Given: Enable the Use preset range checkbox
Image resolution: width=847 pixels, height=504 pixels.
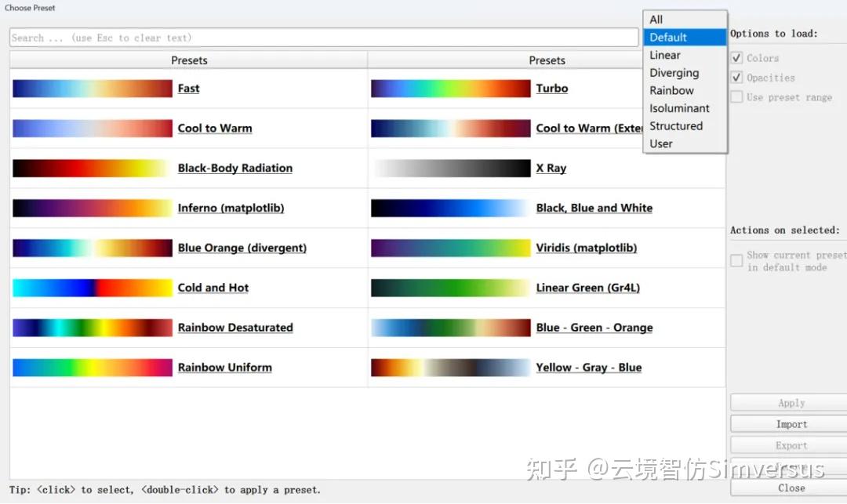Looking at the screenshot, I should [736, 97].
